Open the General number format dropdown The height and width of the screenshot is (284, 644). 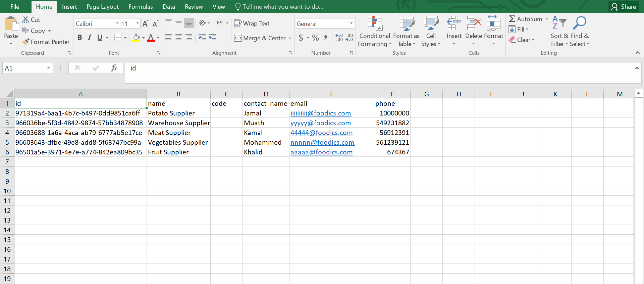[351, 23]
